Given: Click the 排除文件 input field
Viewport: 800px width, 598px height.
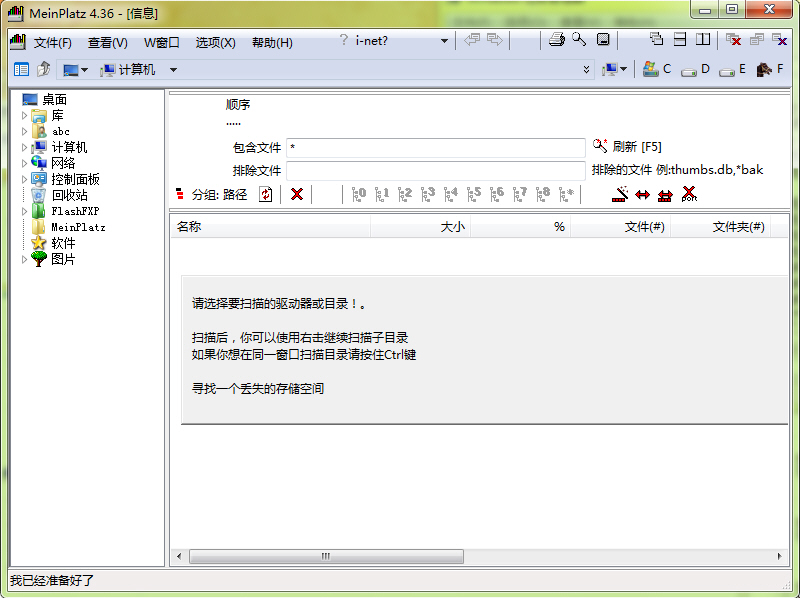Looking at the screenshot, I should pos(436,170).
